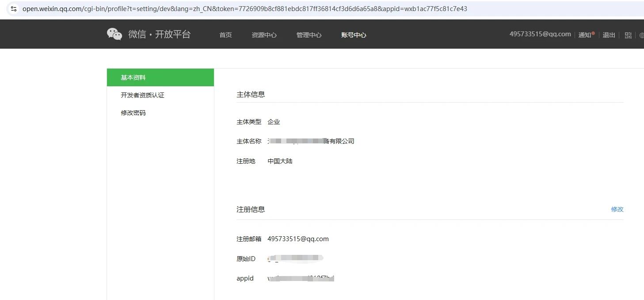Click the account email in header

coord(540,34)
